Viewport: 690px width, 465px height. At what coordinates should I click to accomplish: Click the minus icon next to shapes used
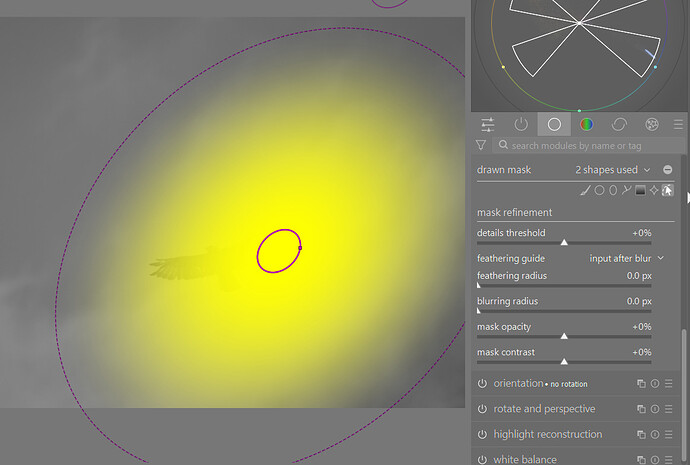tap(668, 170)
